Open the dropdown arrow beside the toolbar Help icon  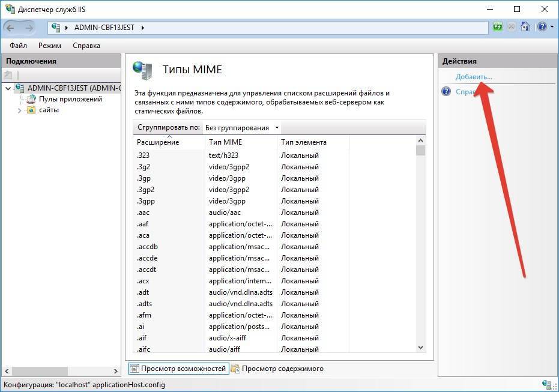tap(551, 28)
